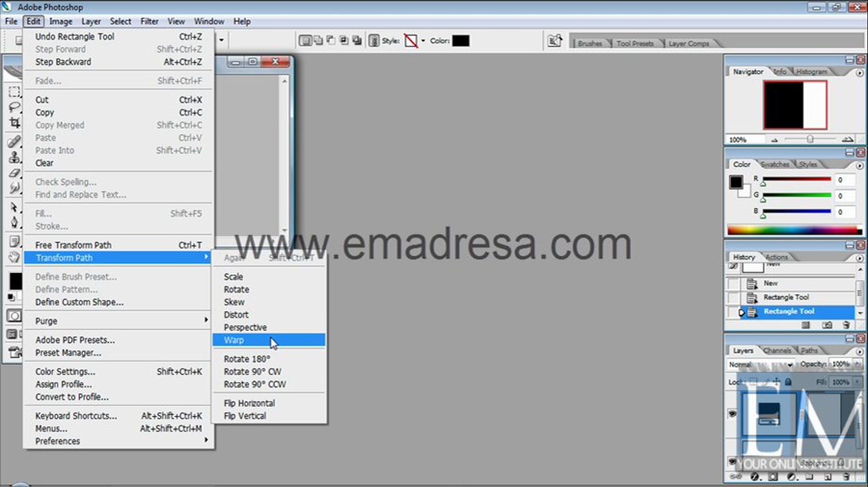Viewport: 868px width, 487px height.
Task: Choose the Pen tool
Action: point(14,222)
